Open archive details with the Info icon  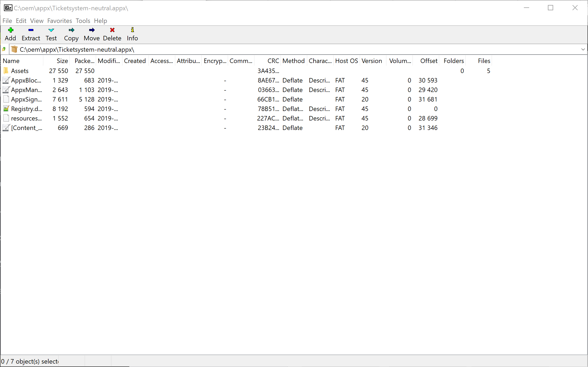tap(132, 34)
